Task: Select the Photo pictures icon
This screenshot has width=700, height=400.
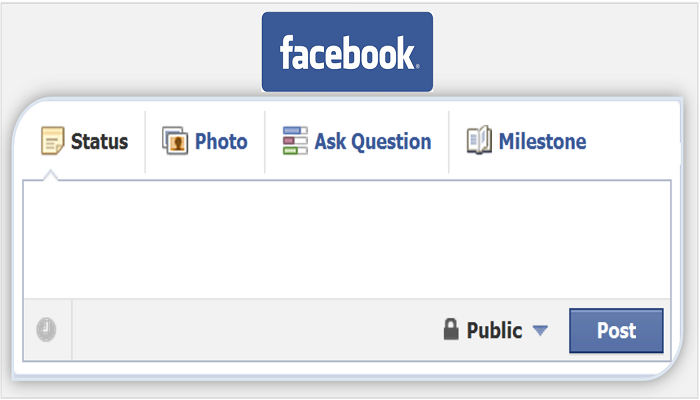Action: click(175, 141)
